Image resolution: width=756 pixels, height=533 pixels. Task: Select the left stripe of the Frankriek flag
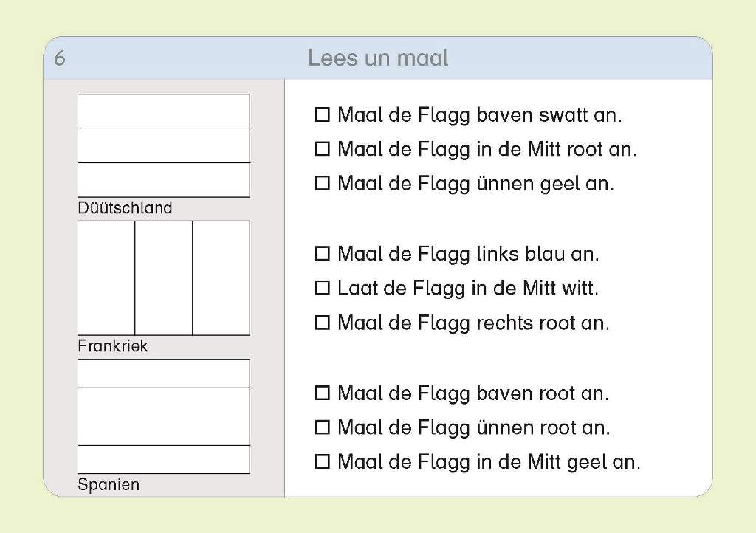coord(106,278)
